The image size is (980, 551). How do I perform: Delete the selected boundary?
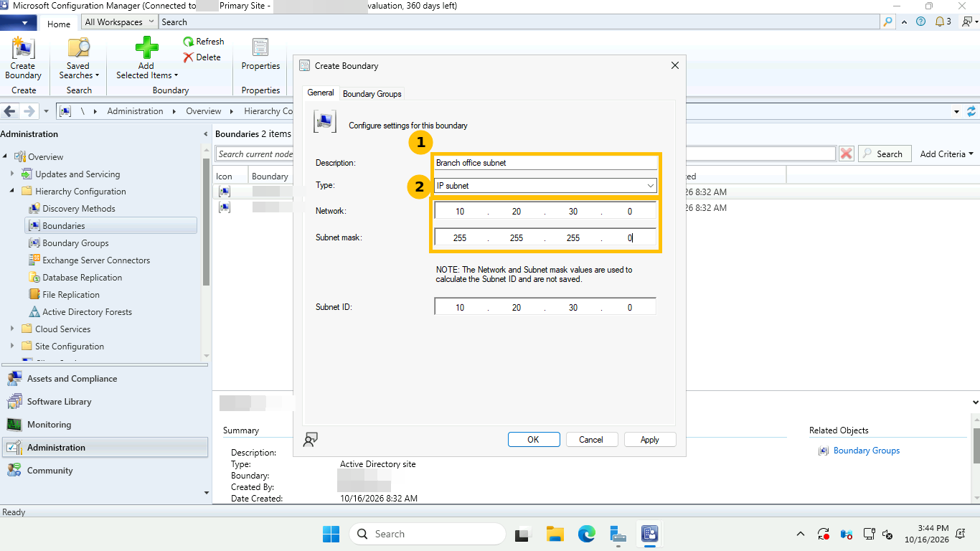pyautogui.click(x=202, y=57)
